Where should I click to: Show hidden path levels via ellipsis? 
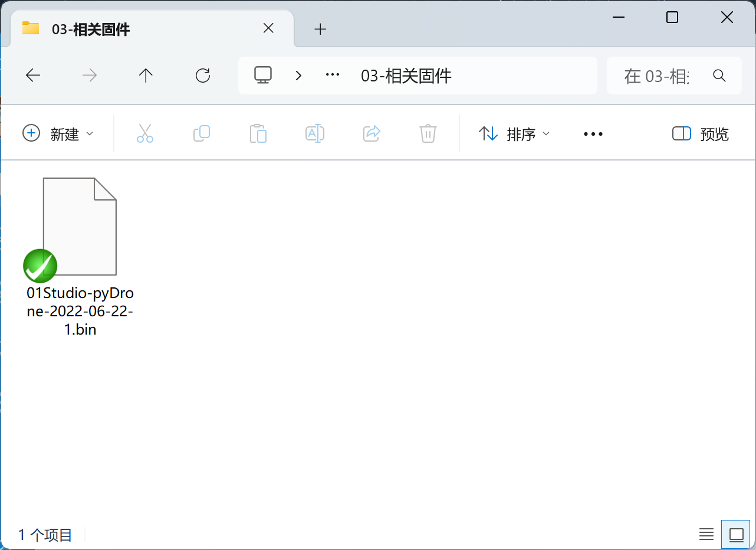click(x=333, y=75)
